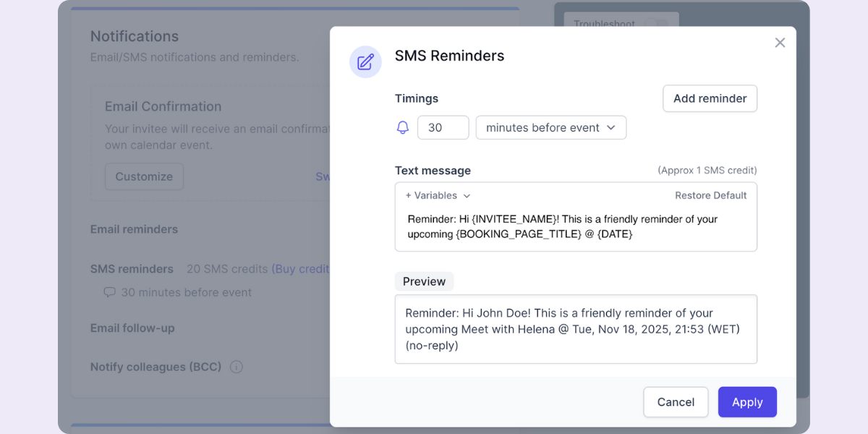Close the SMS Reminders dialog

coord(780,43)
